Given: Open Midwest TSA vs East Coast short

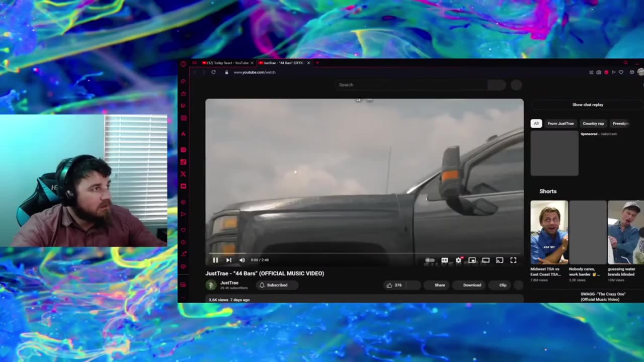Looking at the screenshot, I should coord(549,232).
